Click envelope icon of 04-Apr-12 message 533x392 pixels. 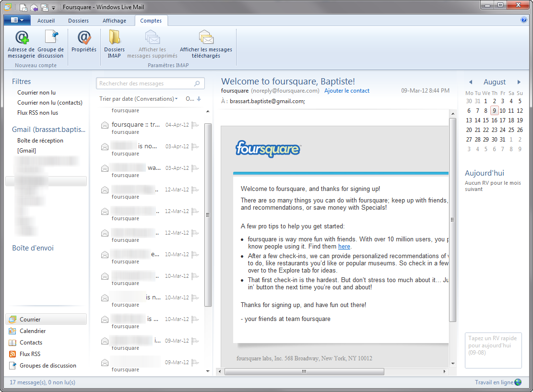[x=105, y=125]
